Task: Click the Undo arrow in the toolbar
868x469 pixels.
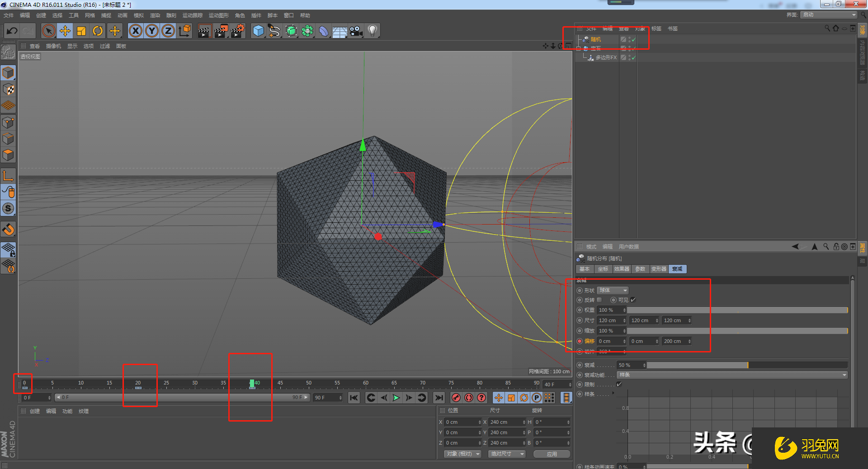Action: pyautogui.click(x=12, y=31)
